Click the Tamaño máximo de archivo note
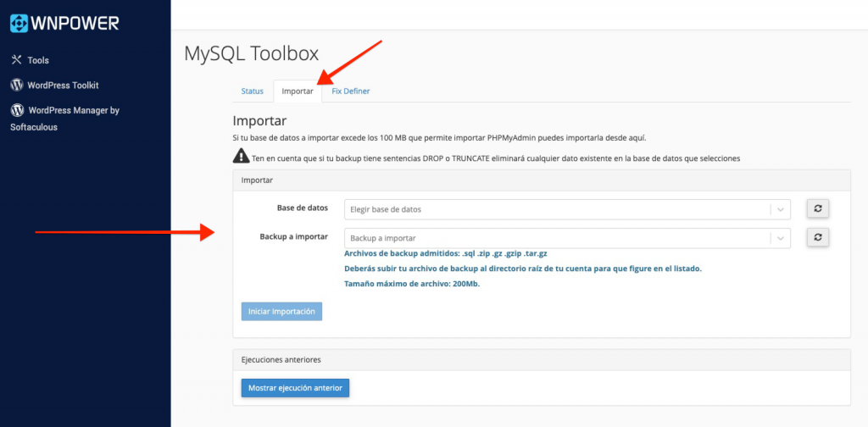 click(x=412, y=284)
